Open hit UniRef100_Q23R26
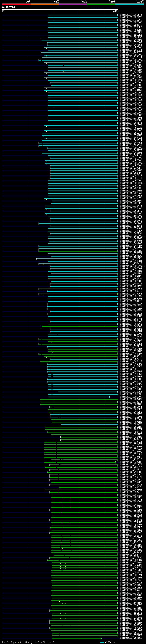The image size is (146, 644). pyautogui.click(x=131, y=347)
